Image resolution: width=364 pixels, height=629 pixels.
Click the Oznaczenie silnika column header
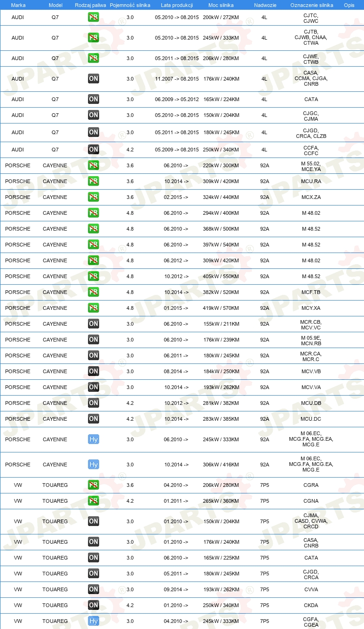point(311,5)
